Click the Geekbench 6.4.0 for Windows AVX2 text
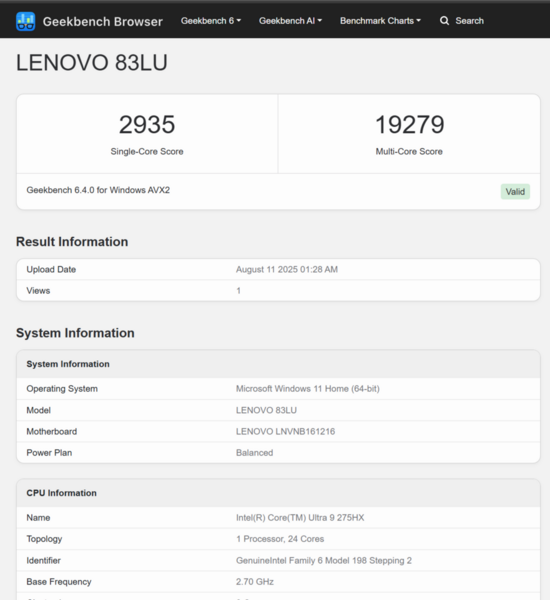The height and width of the screenshot is (600, 550). coord(98,190)
